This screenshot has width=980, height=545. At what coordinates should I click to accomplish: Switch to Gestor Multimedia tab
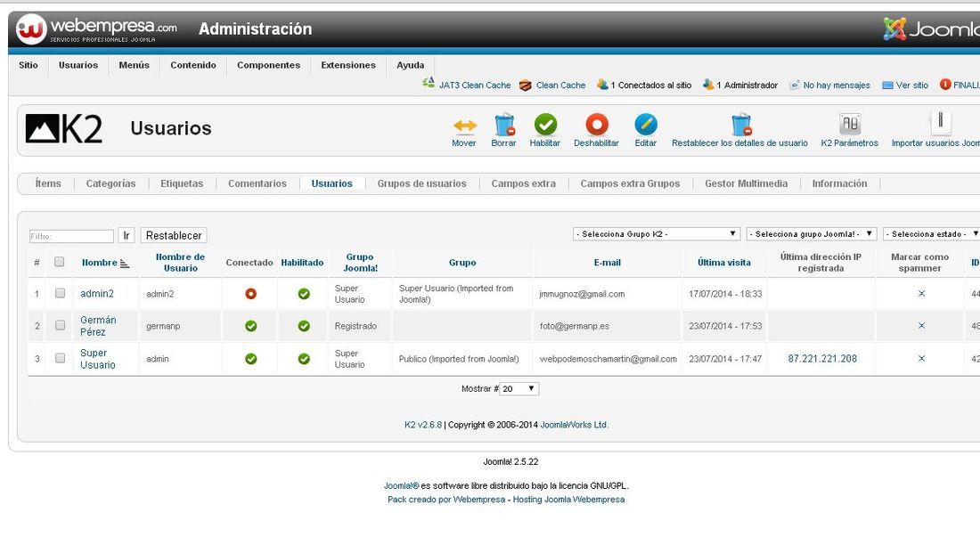[x=747, y=183]
